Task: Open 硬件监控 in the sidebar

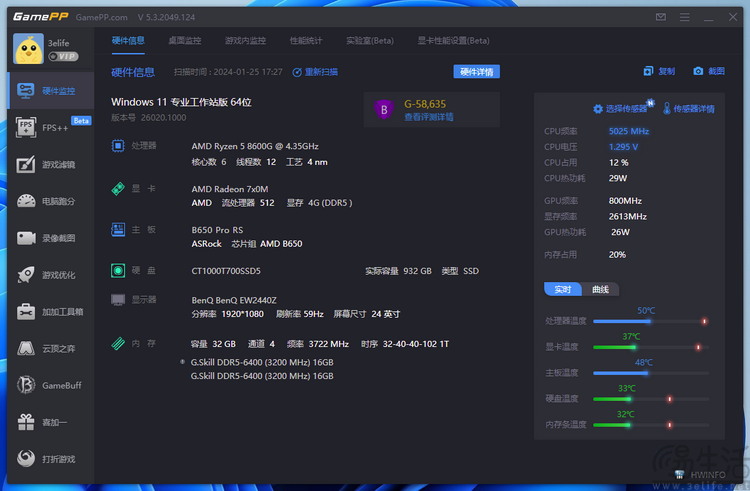Action: (x=51, y=90)
